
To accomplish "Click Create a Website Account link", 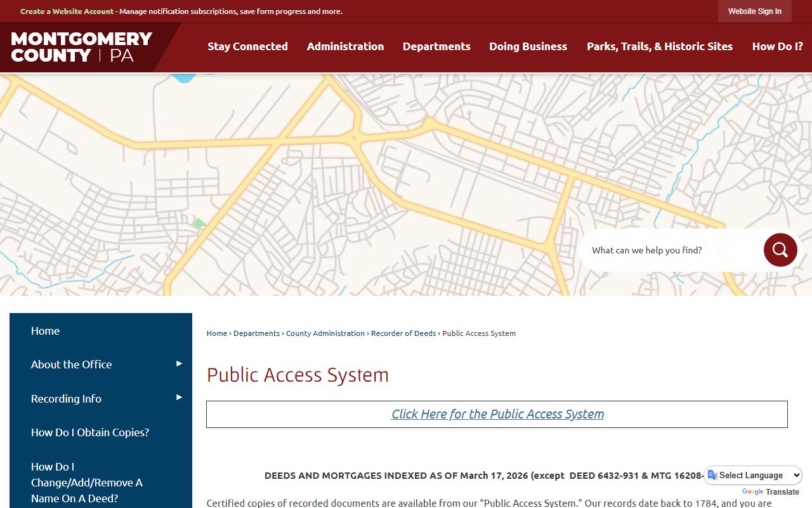I will tap(67, 11).
